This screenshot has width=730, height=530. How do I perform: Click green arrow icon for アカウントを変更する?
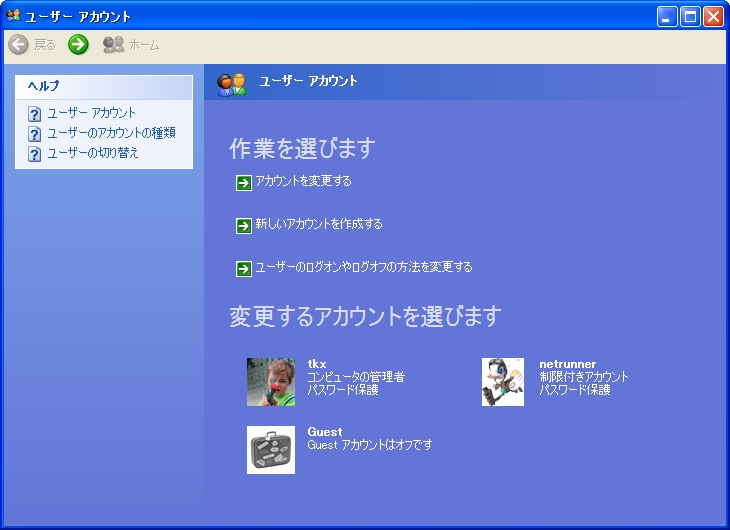[x=244, y=183]
